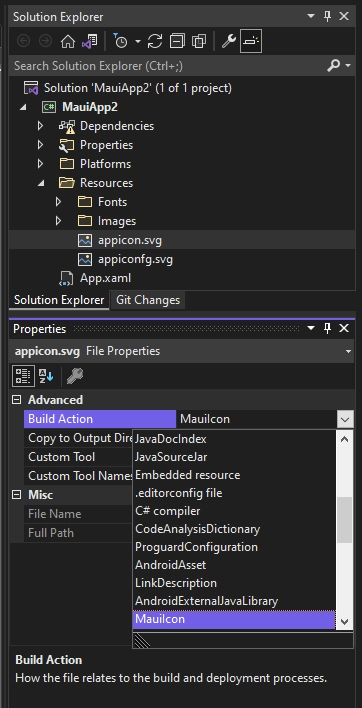Click the Forward arrow in Solution Explorer

pos(45,42)
